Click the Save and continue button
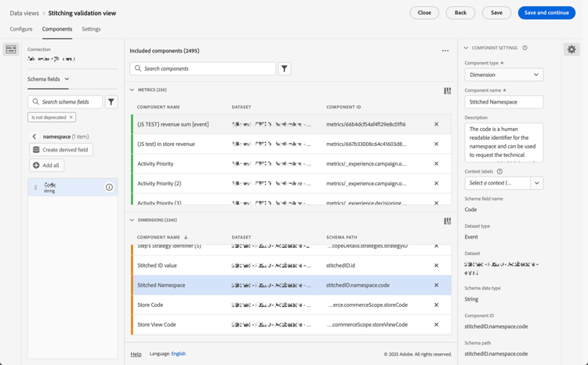Viewport: 588px width, 365px height. (x=546, y=13)
